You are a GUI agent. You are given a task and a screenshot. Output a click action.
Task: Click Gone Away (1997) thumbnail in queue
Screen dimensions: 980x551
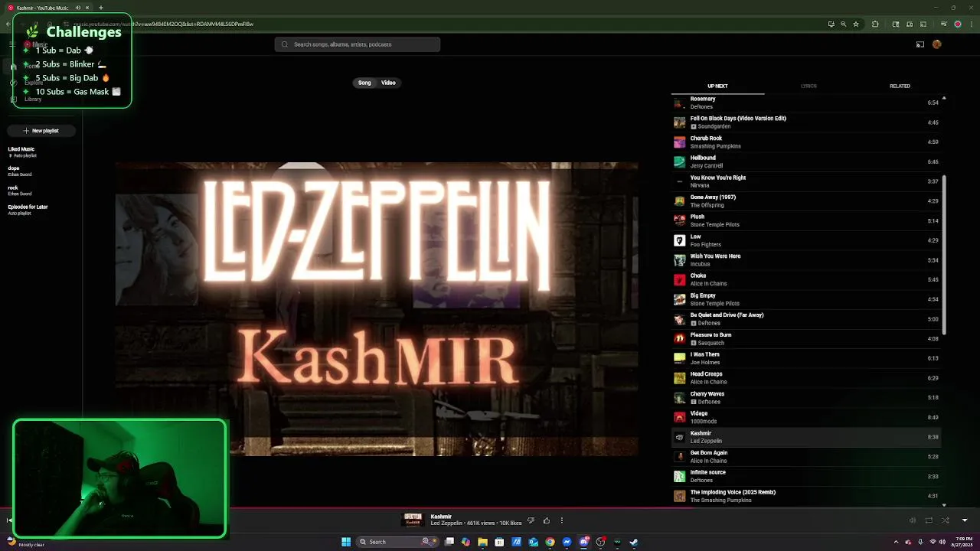[679, 201]
